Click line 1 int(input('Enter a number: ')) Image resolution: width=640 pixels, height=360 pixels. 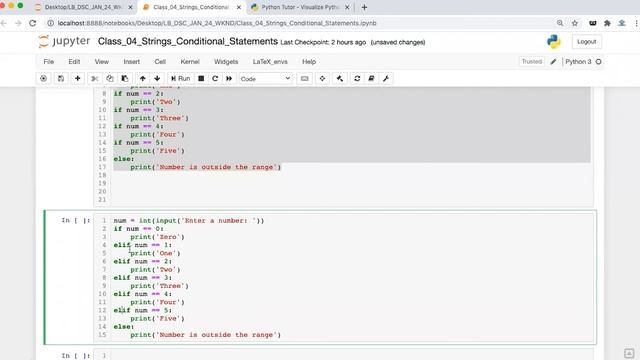point(189,220)
